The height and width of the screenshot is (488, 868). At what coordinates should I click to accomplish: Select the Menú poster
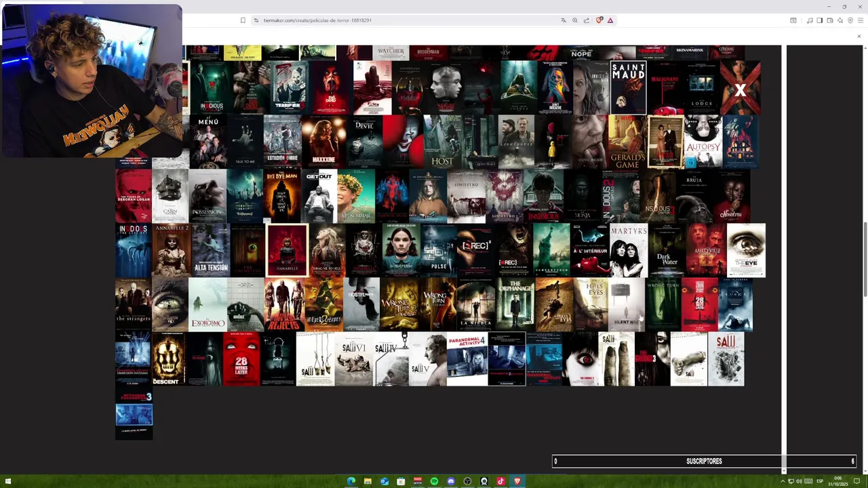pos(208,142)
